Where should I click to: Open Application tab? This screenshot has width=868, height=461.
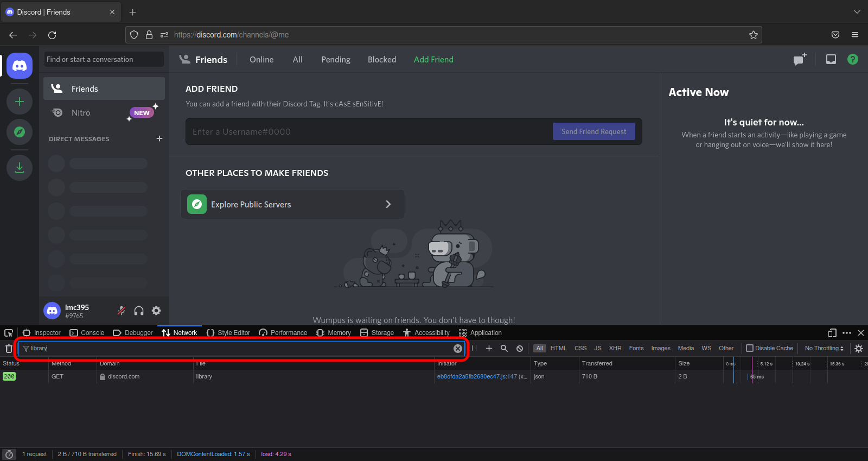(x=480, y=333)
